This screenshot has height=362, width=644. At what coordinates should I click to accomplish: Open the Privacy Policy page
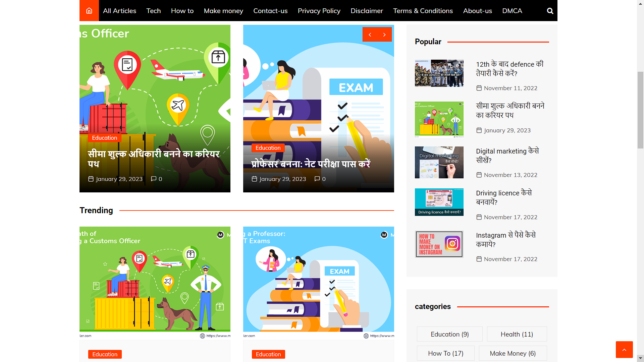pyautogui.click(x=319, y=11)
